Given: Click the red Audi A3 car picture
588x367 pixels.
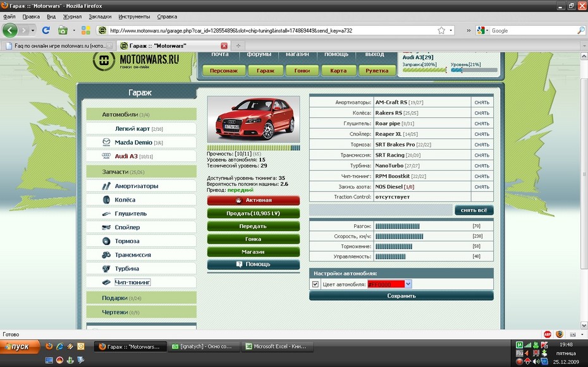Looking at the screenshot, I should click(253, 119).
